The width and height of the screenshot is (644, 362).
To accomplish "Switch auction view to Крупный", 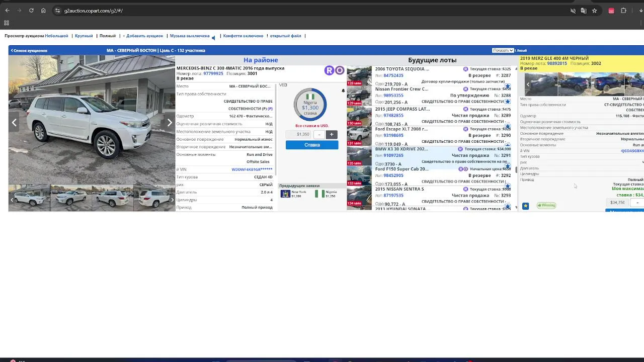I will tap(84, 36).
